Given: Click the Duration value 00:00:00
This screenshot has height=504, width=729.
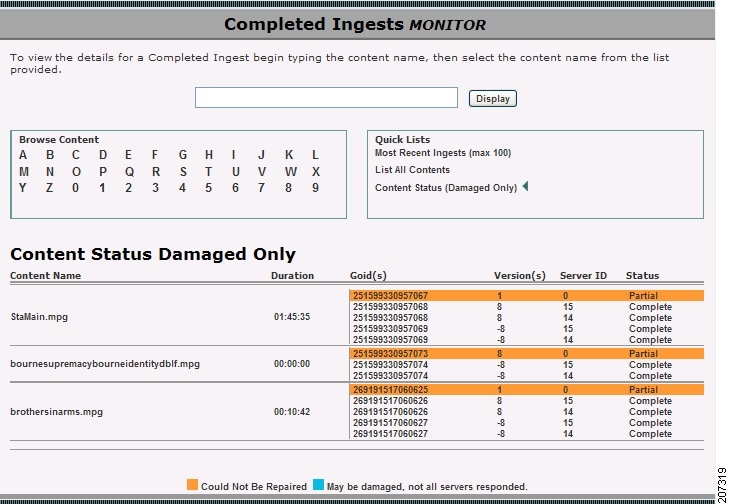Looking at the screenshot, I should [292, 364].
